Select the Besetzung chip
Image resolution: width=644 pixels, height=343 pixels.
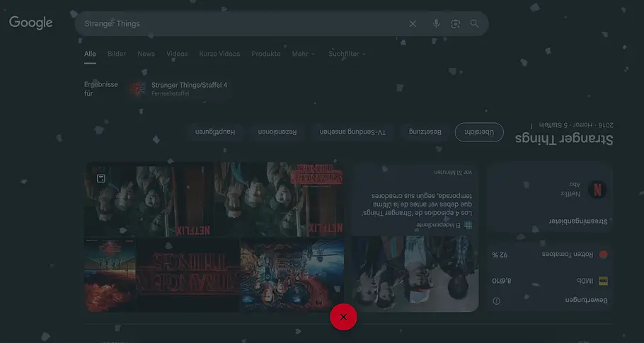click(x=425, y=132)
